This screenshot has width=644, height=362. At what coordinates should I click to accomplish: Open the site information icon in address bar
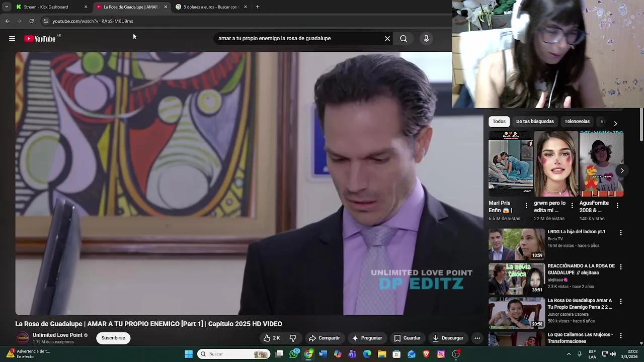[x=46, y=21]
